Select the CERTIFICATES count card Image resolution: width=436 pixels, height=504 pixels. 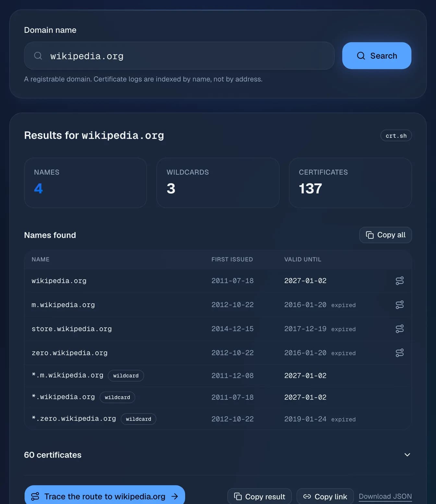[350, 183]
